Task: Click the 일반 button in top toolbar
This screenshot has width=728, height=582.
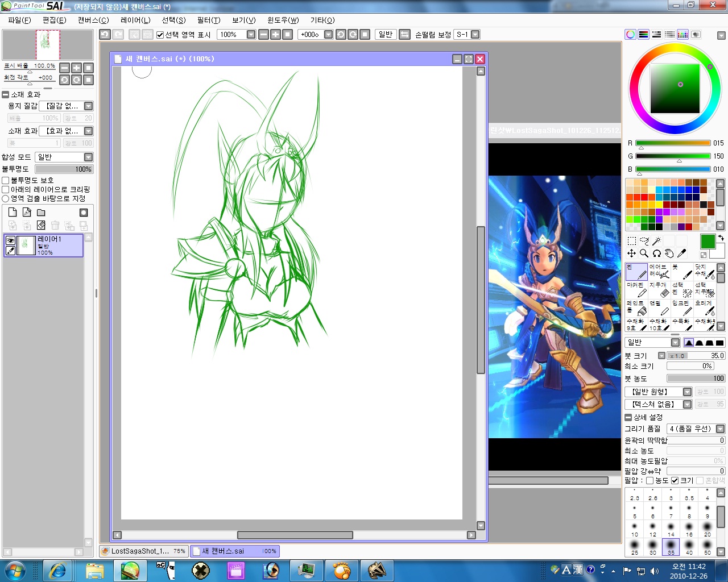Action: click(386, 35)
